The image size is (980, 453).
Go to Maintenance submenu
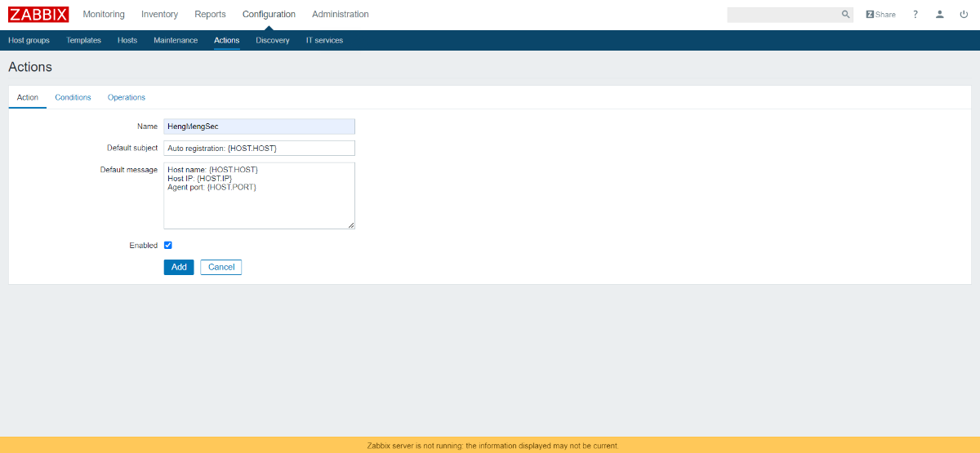click(x=176, y=41)
